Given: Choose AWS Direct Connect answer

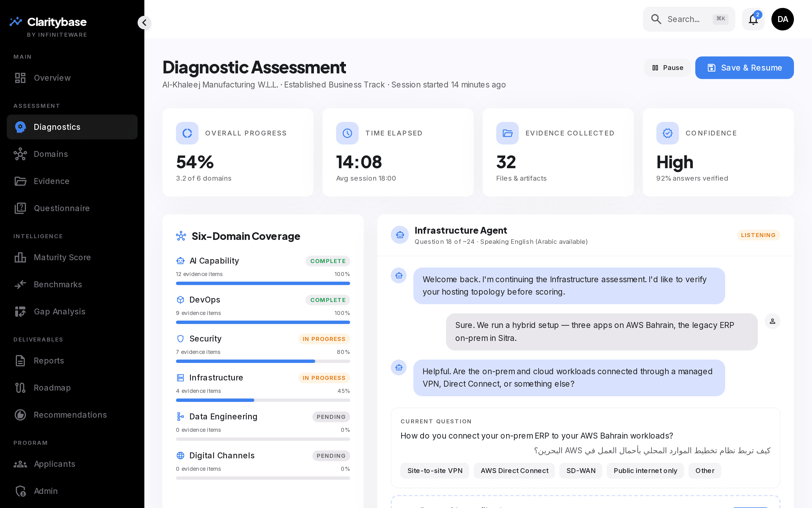Looking at the screenshot, I should point(514,471).
